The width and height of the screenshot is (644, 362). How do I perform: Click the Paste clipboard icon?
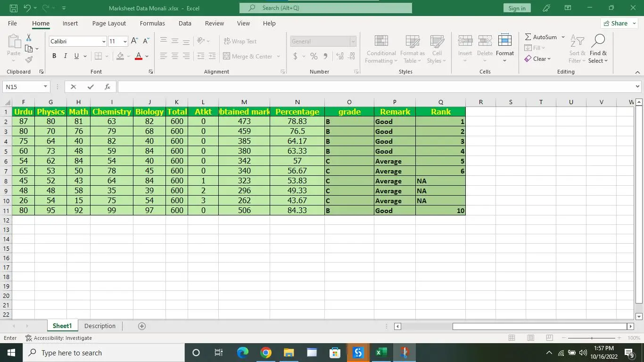(14, 41)
